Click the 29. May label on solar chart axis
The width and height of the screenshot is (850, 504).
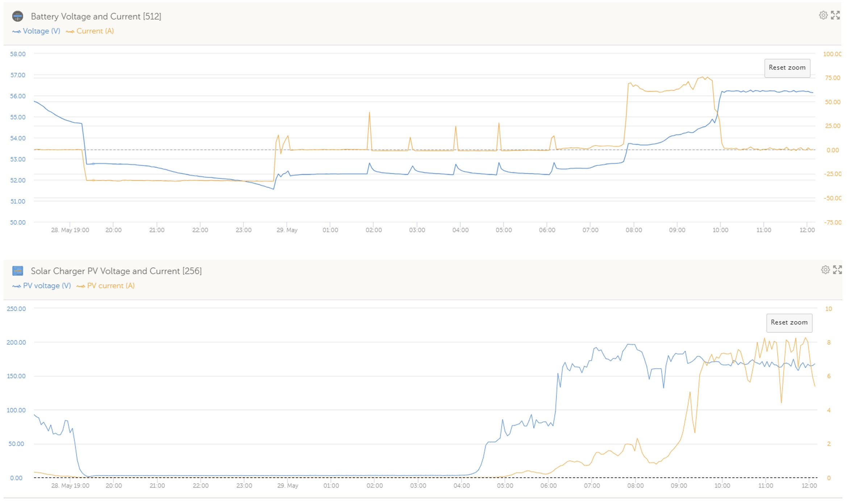tap(287, 486)
